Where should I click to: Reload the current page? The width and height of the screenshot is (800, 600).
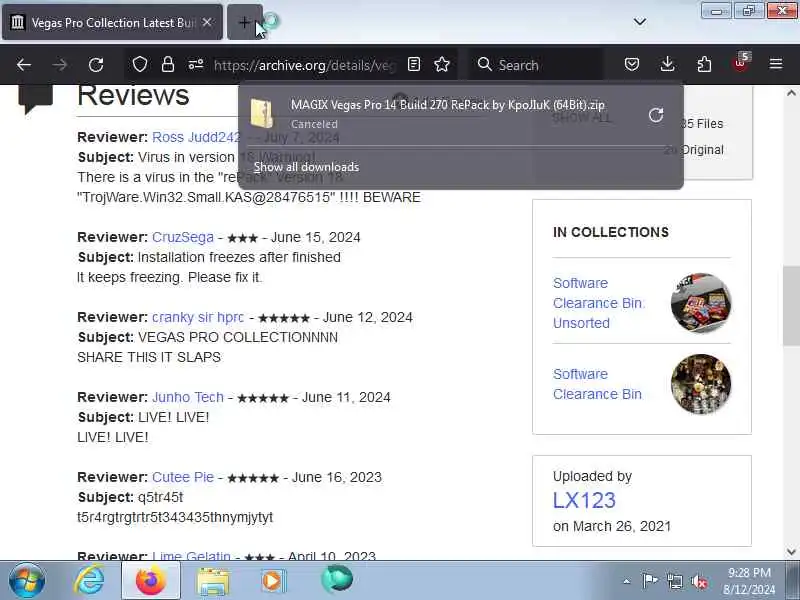[x=96, y=65]
